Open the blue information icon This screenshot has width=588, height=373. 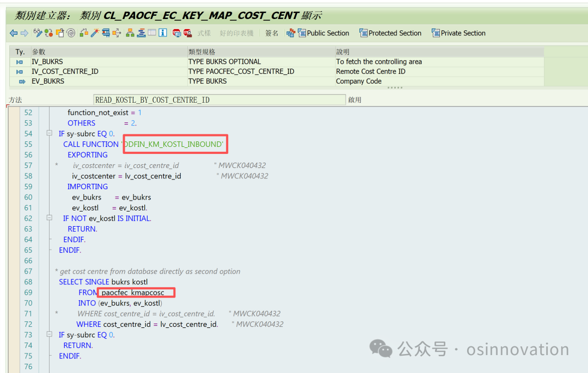click(163, 33)
